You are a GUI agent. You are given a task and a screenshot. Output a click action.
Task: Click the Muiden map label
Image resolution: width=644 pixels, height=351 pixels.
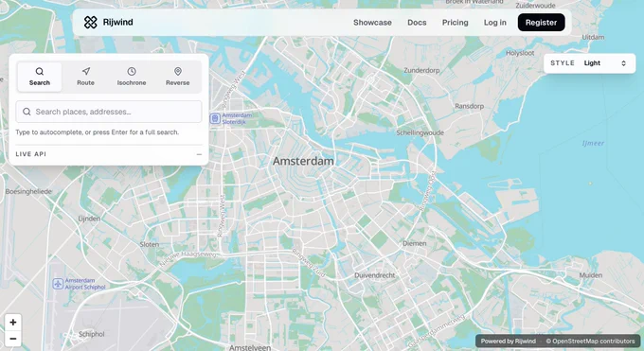click(591, 275)
